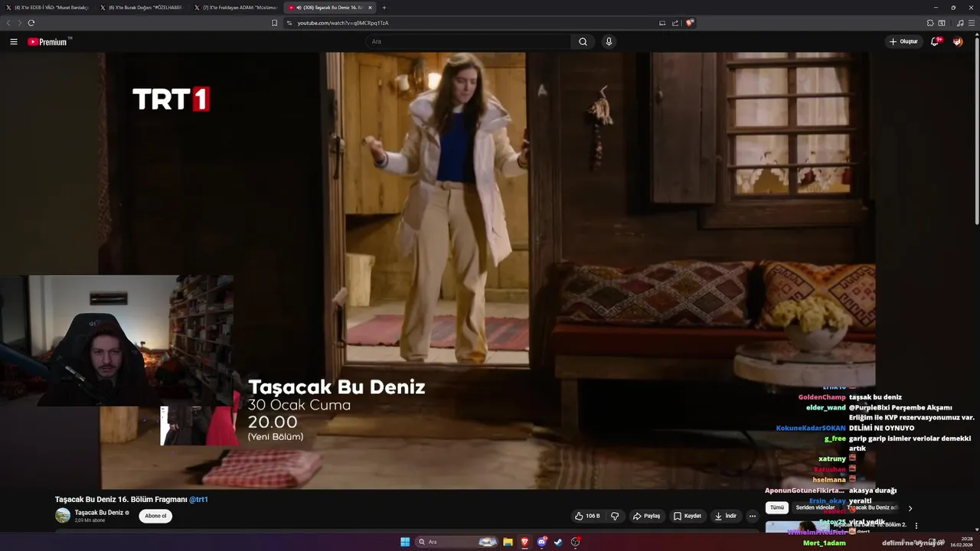Show more filter chips with right arrow
980x551 pixels.
(x=910, y=508)
